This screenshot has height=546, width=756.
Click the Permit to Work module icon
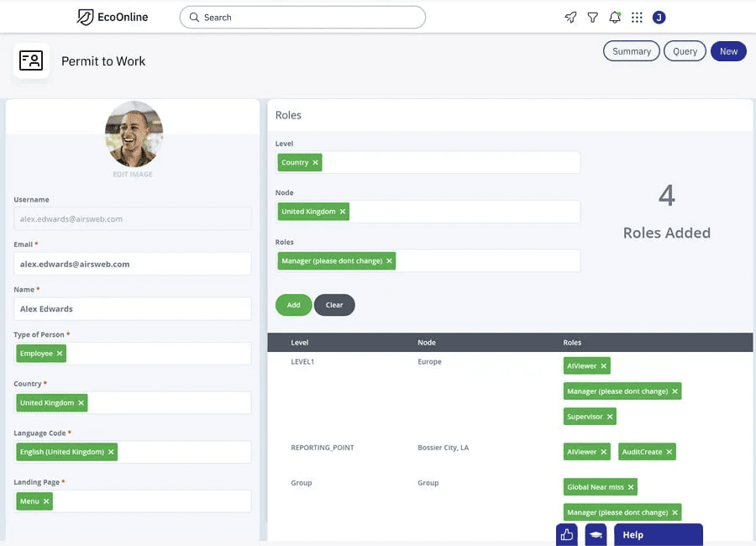click(32, 60)
